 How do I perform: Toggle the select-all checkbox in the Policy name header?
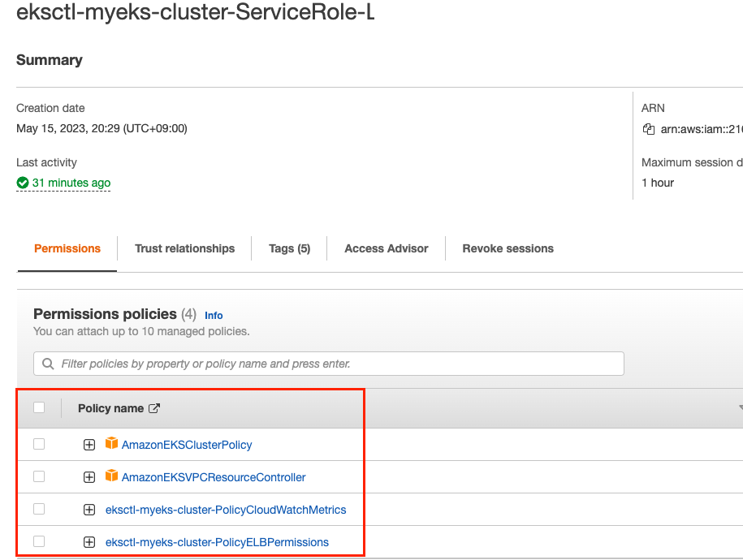tap(39, 407)
